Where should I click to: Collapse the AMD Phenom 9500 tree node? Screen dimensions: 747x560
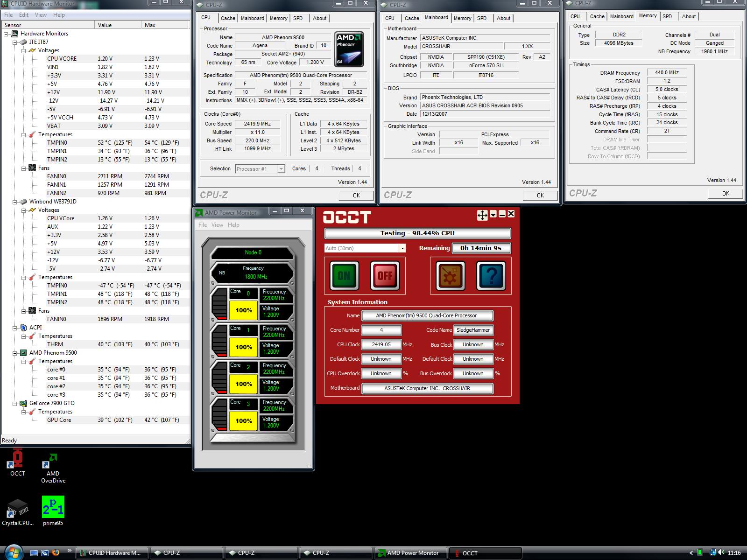point(14,353)
